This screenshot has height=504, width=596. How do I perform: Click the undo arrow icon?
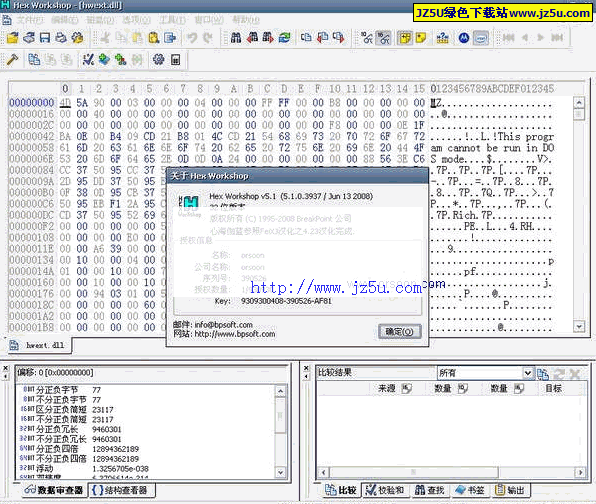tap(192, 38)
